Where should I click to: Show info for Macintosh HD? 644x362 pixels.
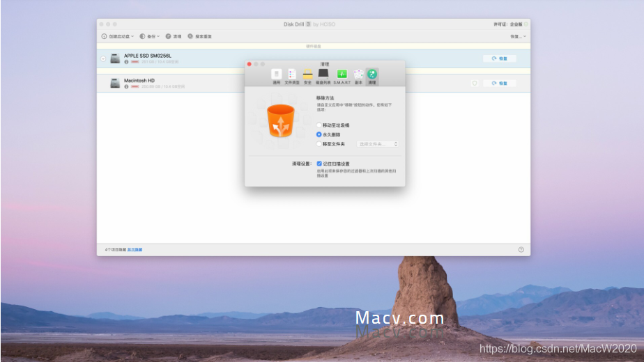(x=126, y=86)
